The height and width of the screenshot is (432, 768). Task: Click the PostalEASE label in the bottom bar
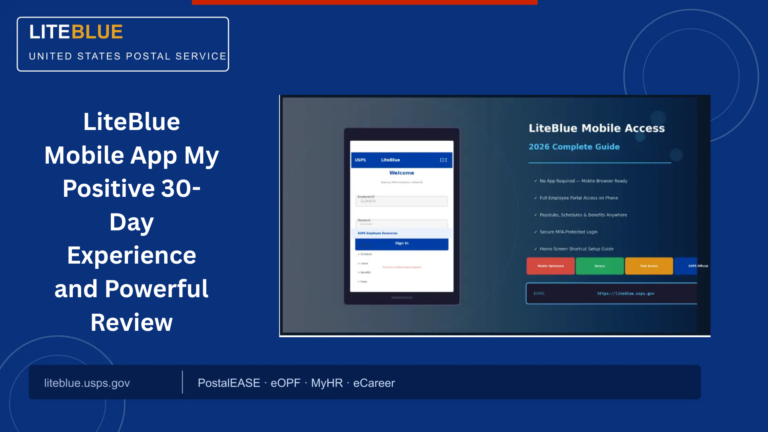(229, 383)
